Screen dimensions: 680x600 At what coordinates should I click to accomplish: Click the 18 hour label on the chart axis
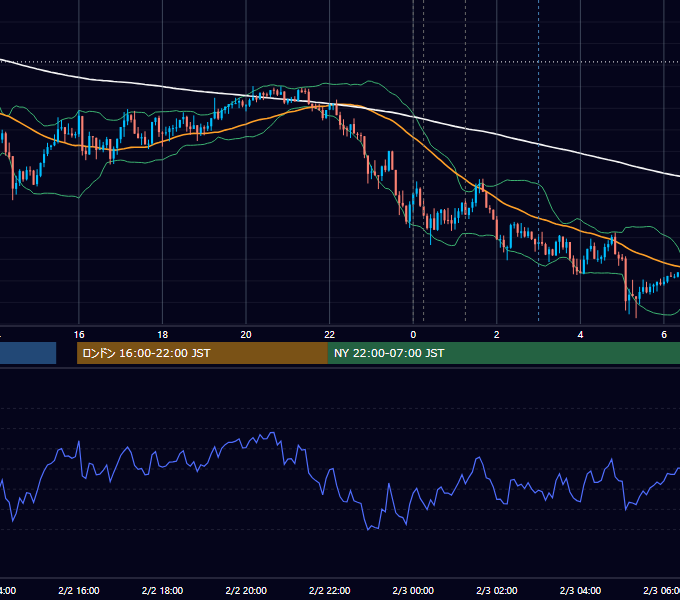click(x=163, y=335)
